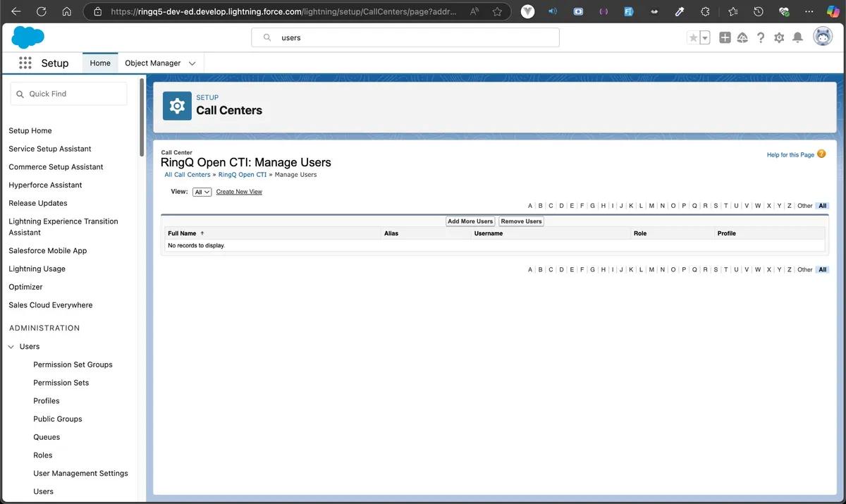Click the blue speaker extension icon
Viewport: 846px width, 504px height.
point(553,11)
